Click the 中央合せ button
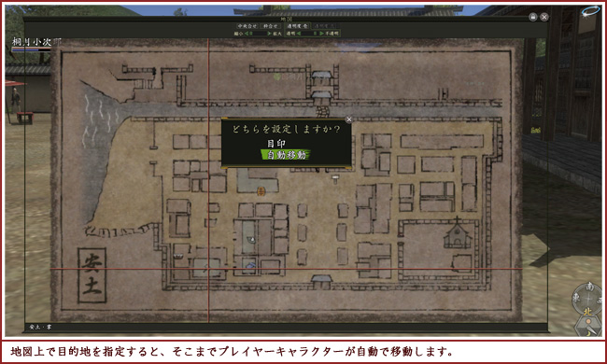Viewport: 607px width, 364px height. [247, 26]
